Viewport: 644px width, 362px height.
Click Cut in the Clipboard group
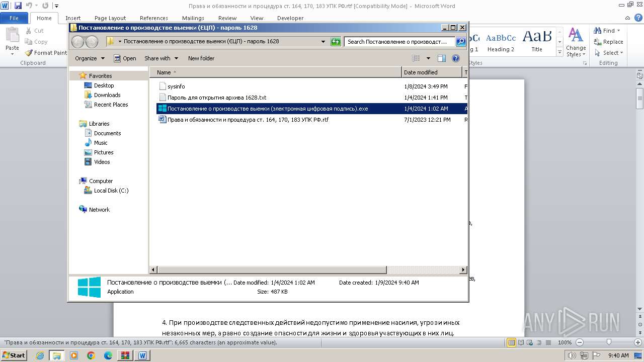35,31
